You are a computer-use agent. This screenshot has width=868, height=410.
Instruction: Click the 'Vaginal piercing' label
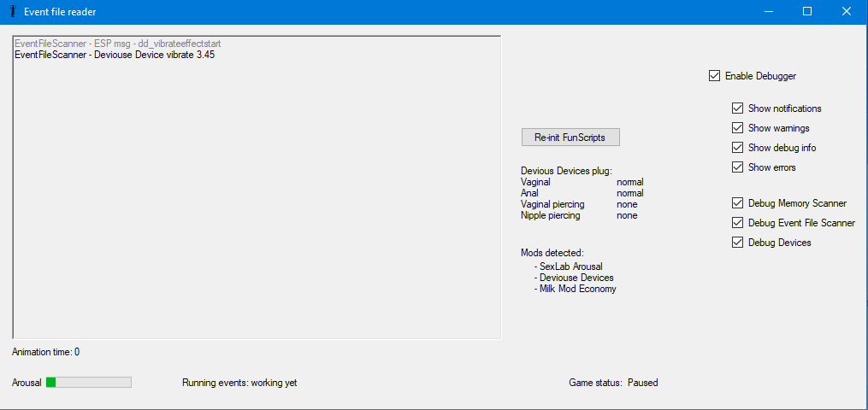552,204
